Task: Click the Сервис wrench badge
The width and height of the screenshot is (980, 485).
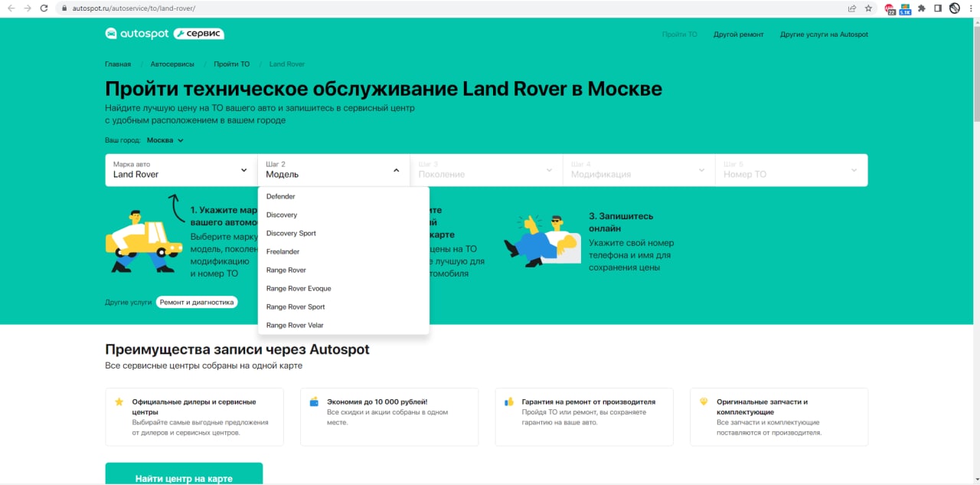Action: pyautogui.click(x=199, y=34)
